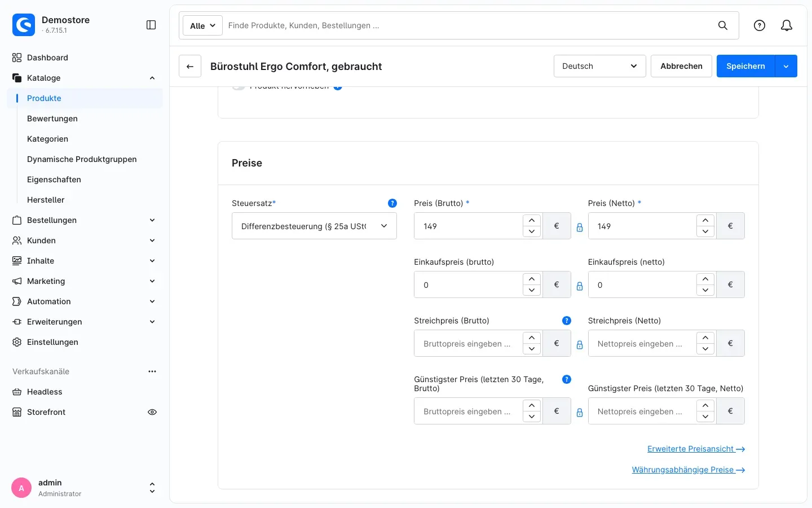Expand the Marketing menu
812x508 pixels.
[152, 281]
